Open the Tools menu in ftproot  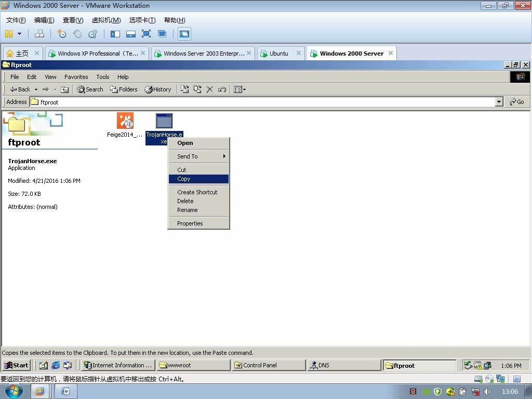102,77
